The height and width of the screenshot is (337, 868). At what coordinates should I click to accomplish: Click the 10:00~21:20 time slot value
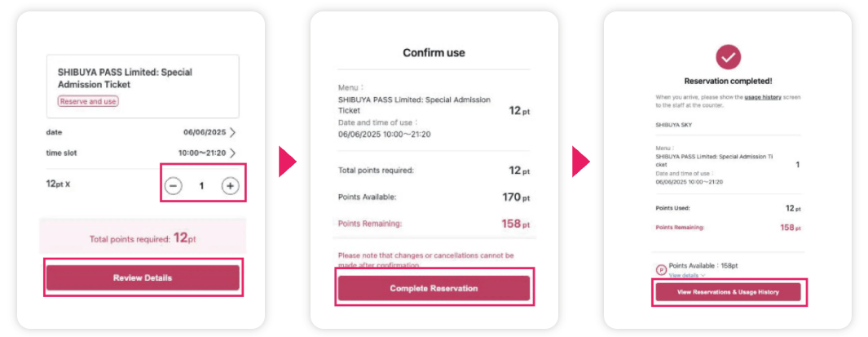point(201,153)
